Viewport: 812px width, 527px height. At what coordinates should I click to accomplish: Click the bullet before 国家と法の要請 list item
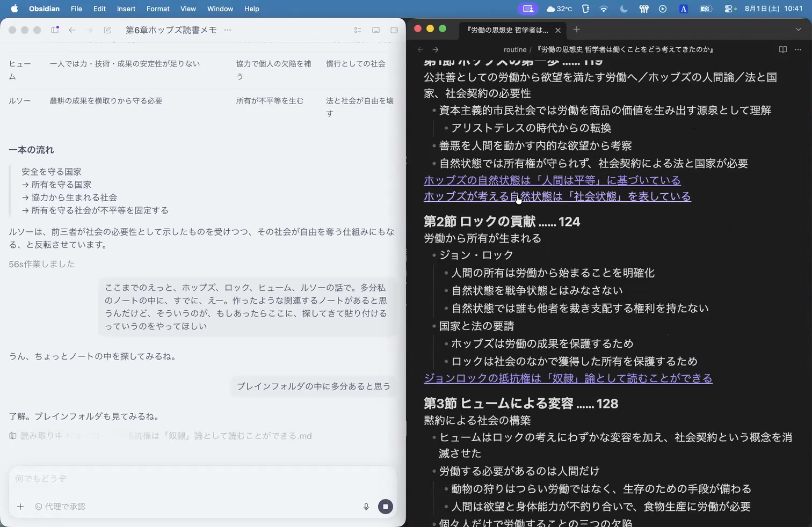(x=434, y=326)
